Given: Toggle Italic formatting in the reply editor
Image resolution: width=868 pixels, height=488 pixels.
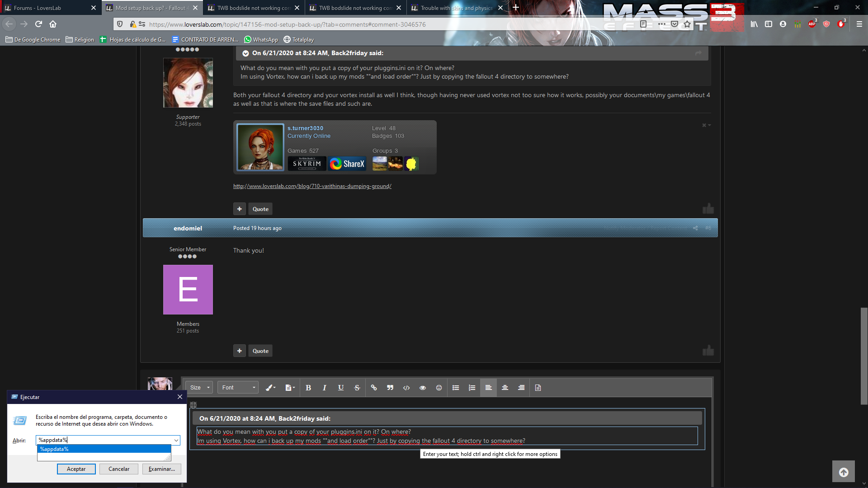Looking at the screenshot, I should (x=325, y=388).
